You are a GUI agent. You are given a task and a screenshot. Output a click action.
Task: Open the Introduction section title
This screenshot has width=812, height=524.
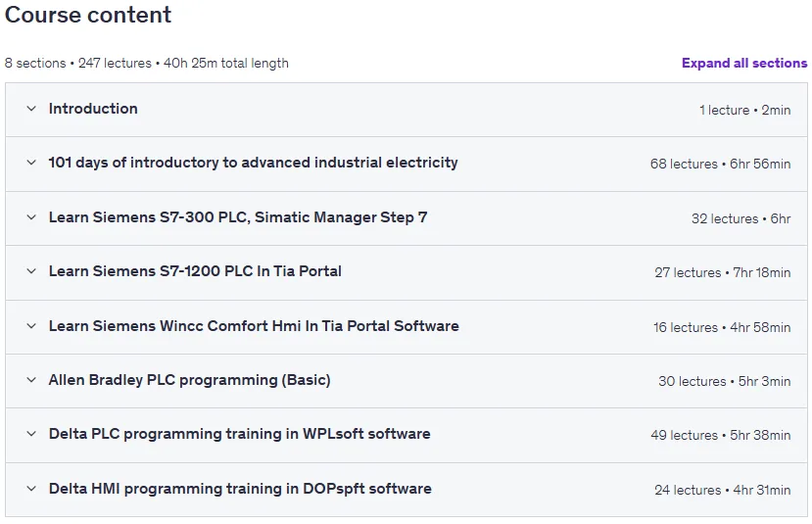[x=93, y=109]
